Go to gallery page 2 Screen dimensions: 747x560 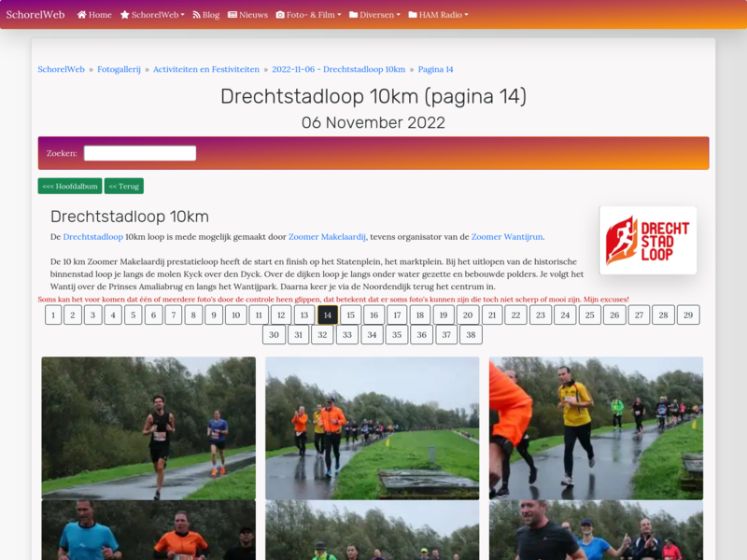[x=73, y=315]
